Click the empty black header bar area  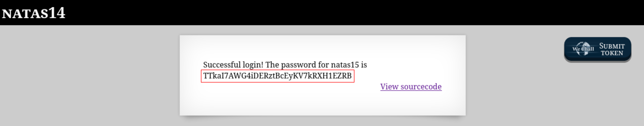coord(325,12)
